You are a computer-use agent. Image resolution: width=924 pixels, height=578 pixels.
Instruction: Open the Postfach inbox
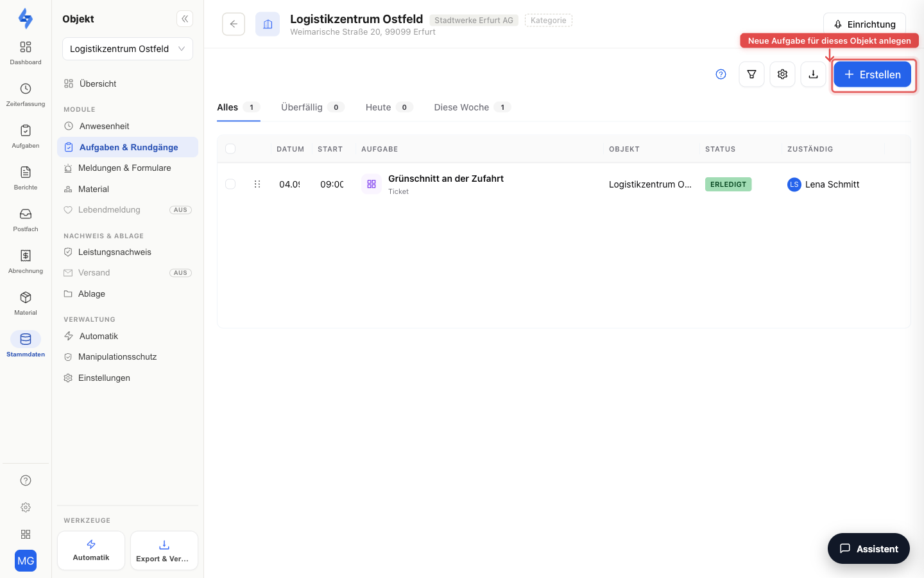click(26, 220)
